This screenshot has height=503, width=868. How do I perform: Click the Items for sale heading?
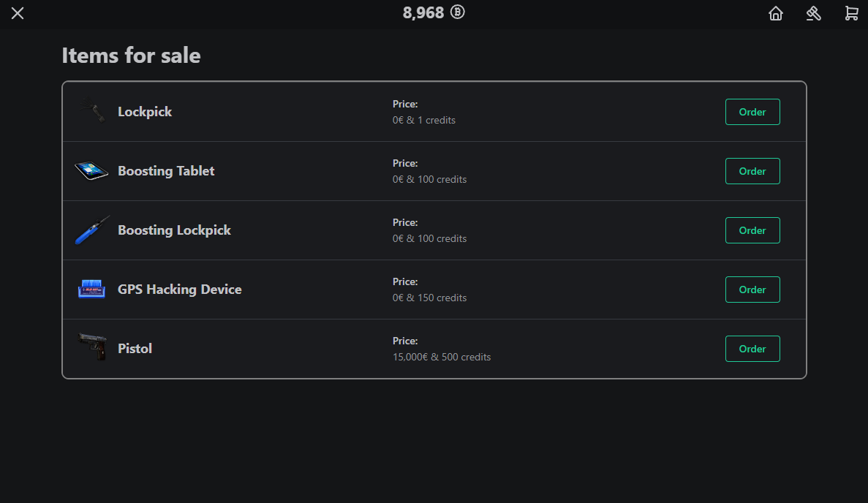131,56
